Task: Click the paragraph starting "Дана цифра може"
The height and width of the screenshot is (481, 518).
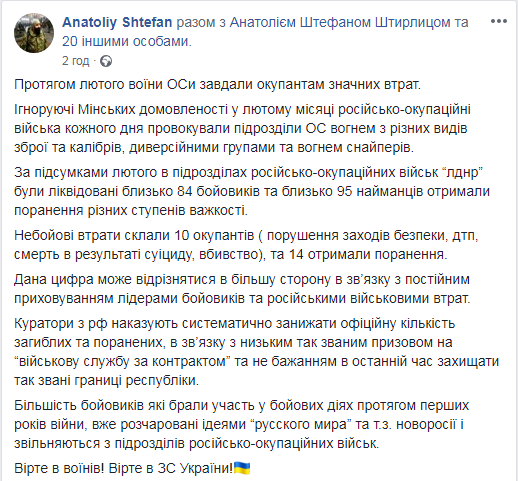Action: point(242,289)
